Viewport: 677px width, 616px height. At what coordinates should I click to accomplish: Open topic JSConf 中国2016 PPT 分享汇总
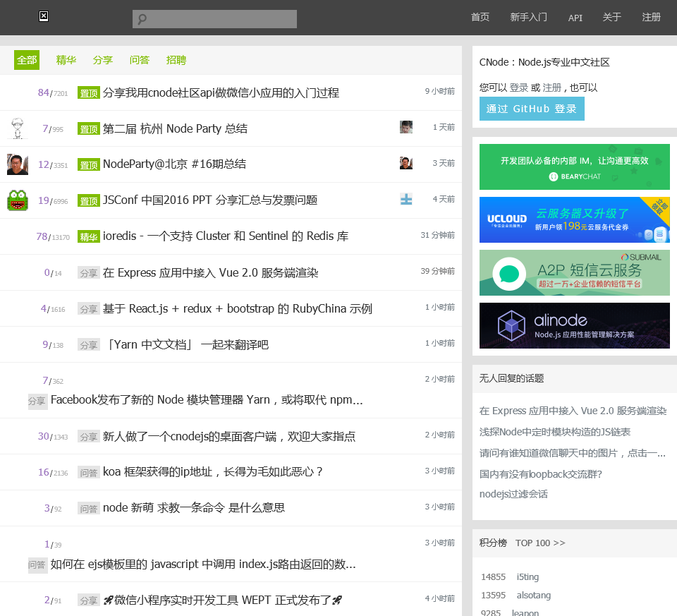tap(210, 200)
